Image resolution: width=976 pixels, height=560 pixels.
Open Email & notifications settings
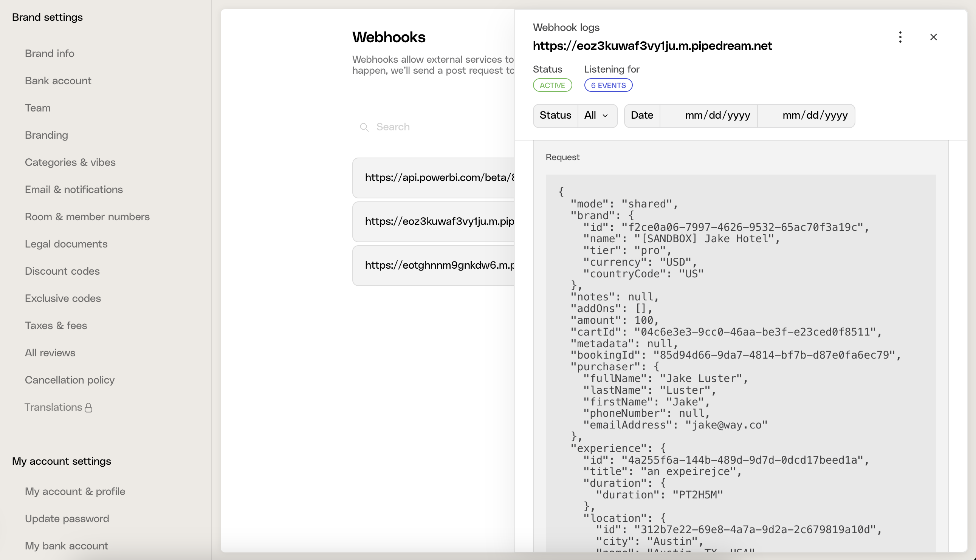click(73, 189)
